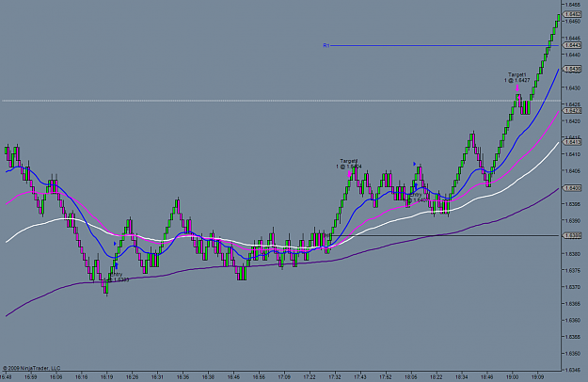Screen dimensions: 588x382
Task: Click the 1.6430 price axis label
Action: pyautogui.click(x=574, y=88)
